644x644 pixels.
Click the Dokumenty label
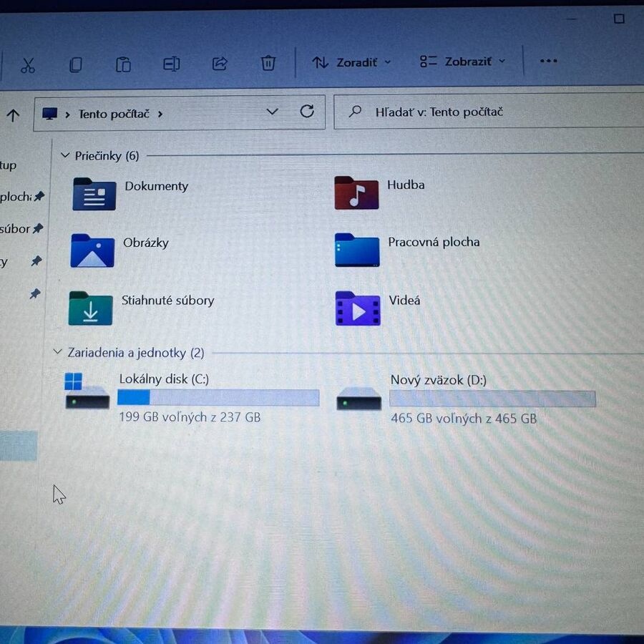[157, 186]
